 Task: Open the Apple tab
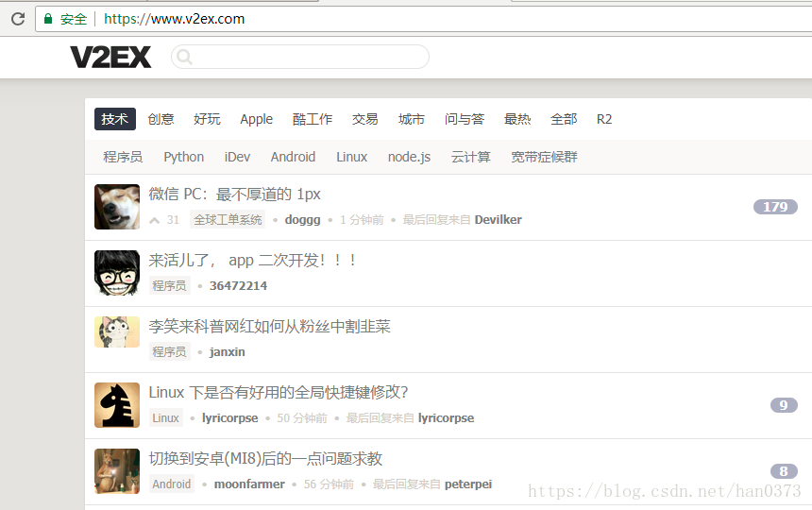[256, 119]
